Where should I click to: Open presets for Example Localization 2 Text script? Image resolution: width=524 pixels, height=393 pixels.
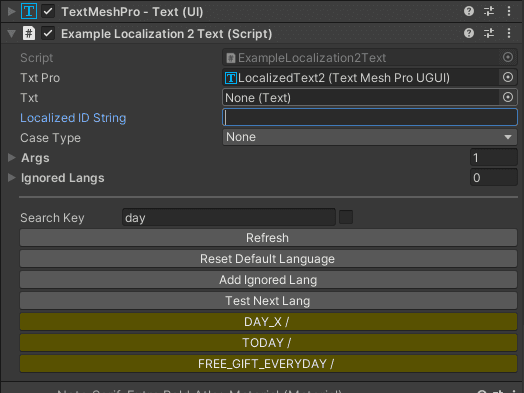489,33
